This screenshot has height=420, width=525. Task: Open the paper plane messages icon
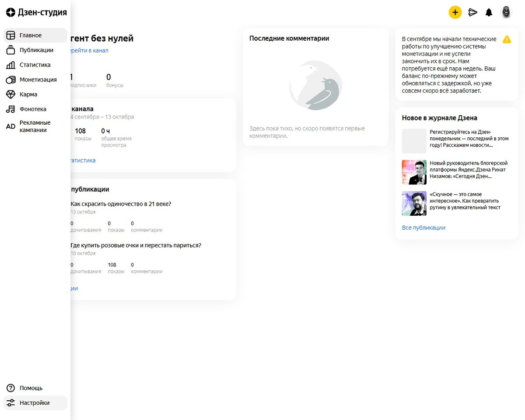click(472, 12)
